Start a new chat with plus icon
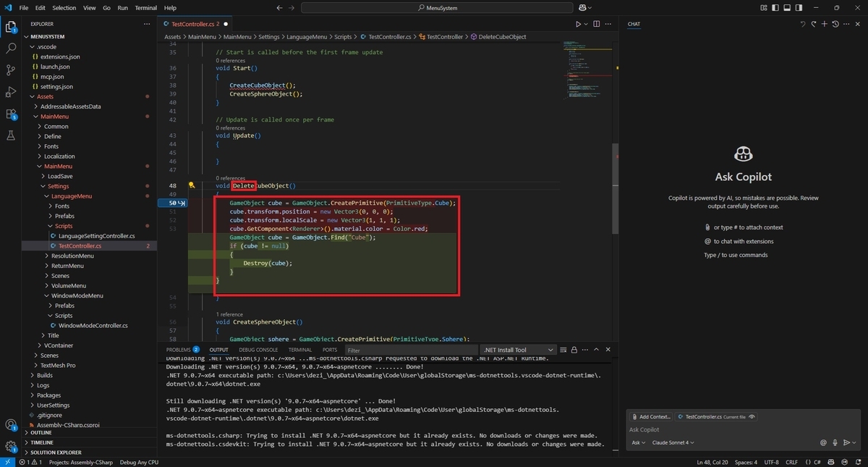 tap(824, 24)
